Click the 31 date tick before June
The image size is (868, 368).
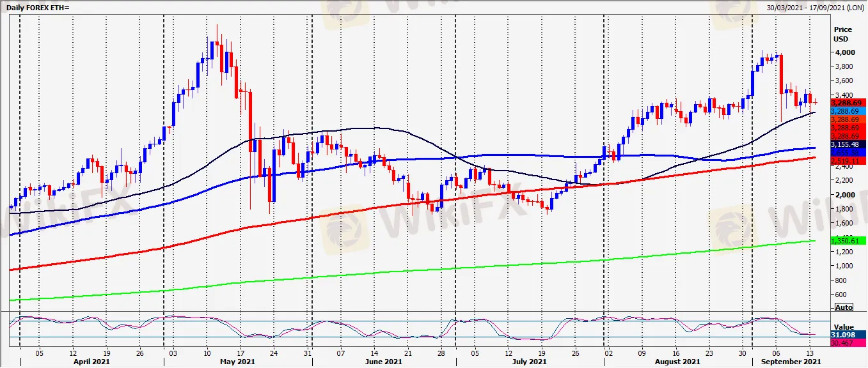pyautogui.click(x=308, y=353)
